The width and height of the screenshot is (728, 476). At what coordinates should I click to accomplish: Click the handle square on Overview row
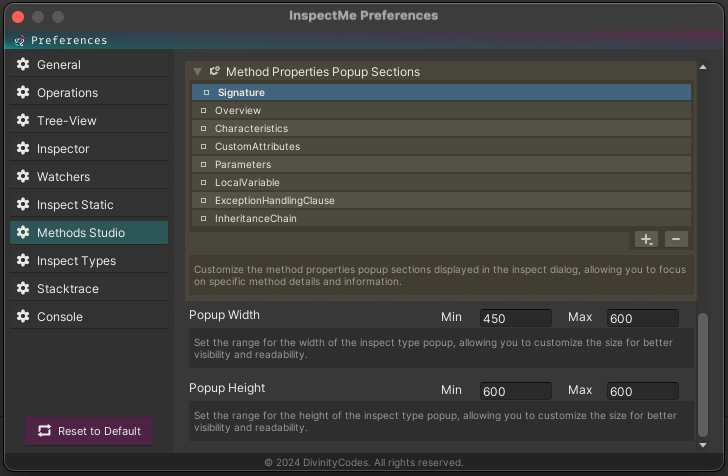(x=203, y=111)
